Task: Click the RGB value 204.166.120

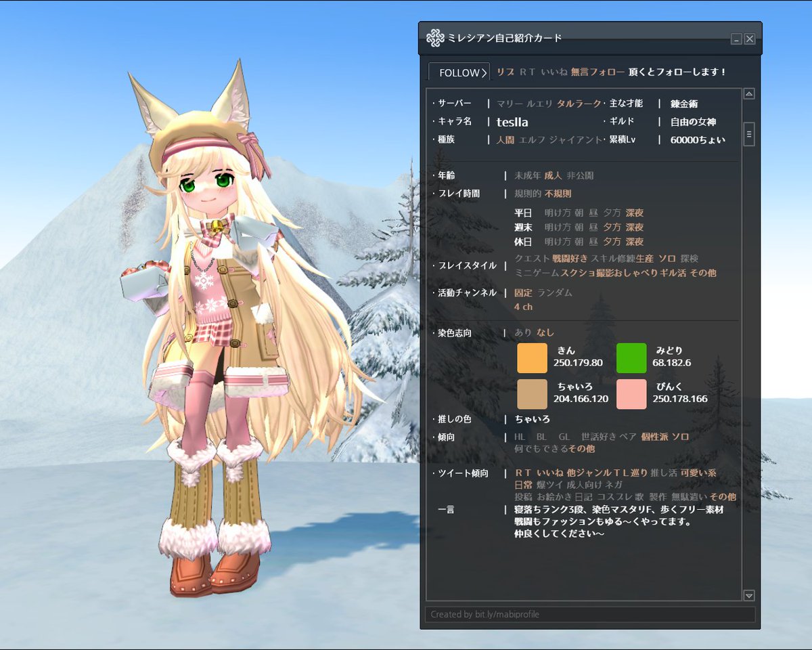Action: tap(581, 399)
